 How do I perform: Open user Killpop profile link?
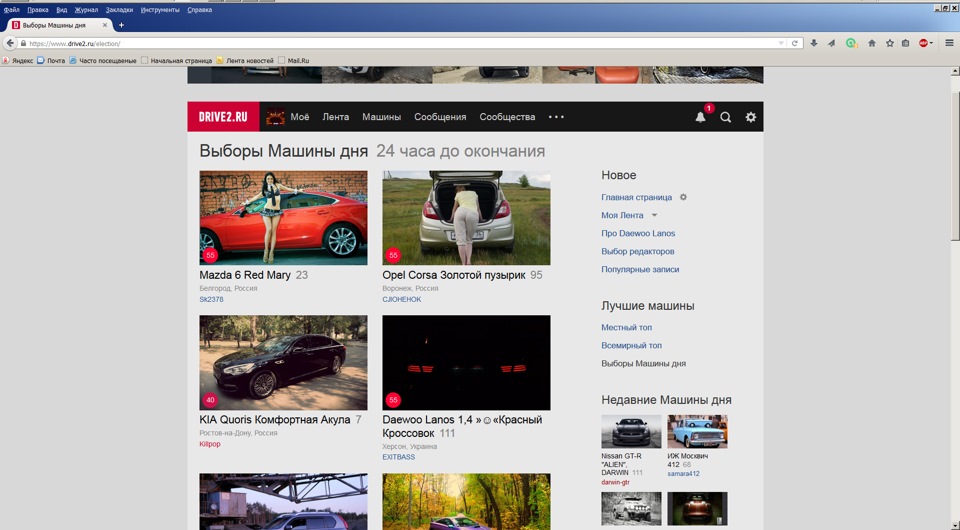[209, 444]
